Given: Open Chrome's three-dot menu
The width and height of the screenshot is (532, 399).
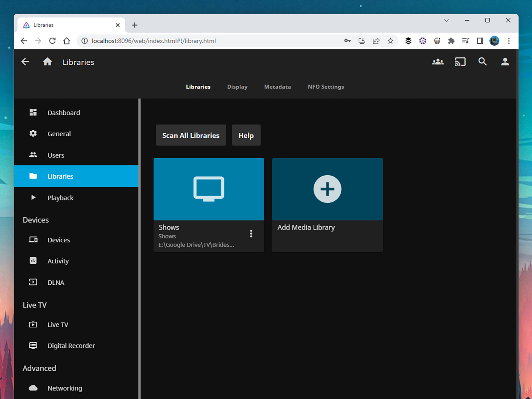Looking at the screenshot, I should (x=509, y=41).
